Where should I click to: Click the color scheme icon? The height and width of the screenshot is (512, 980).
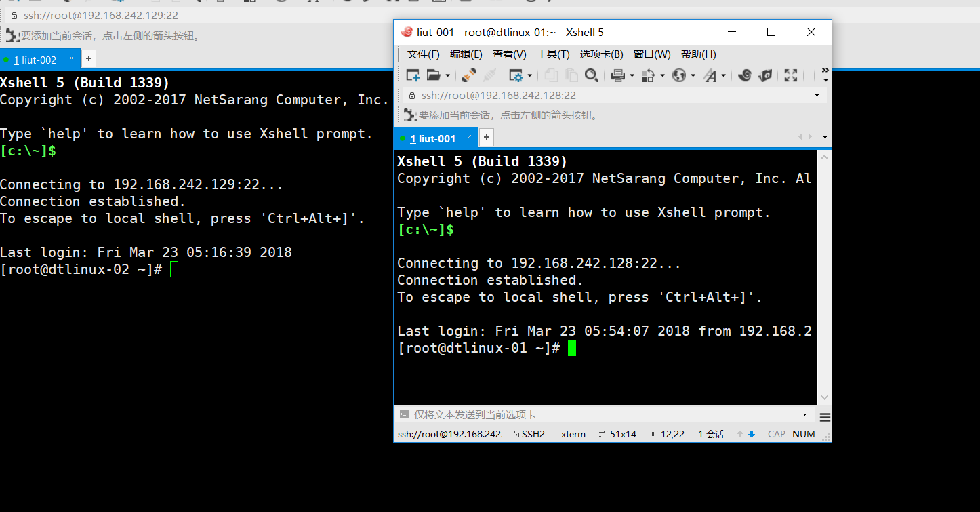tap(648, 75)
